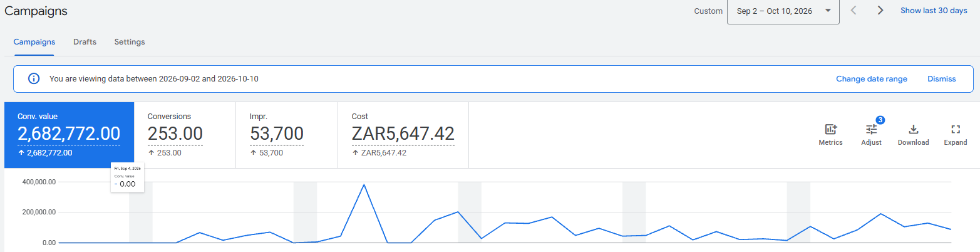The width and height of the screenshot is (980, 252).
Task: Click the chart tooltip for Sep 4, 2026
Action: coord(128,177)
